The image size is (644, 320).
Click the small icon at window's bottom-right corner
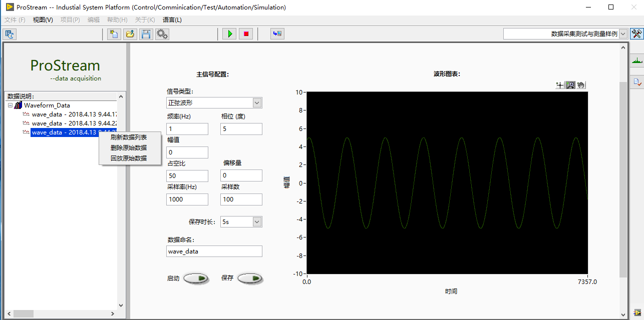click(x=637, y=312)
